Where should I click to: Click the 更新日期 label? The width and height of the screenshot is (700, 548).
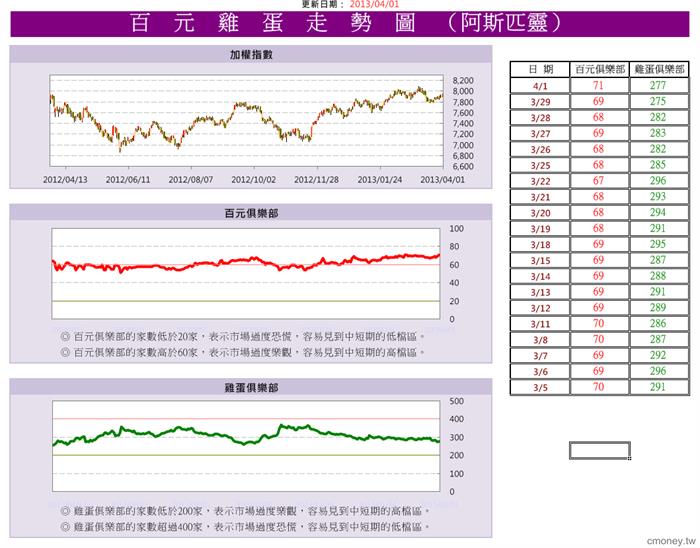pyautogui.click(x=323, y=4)
